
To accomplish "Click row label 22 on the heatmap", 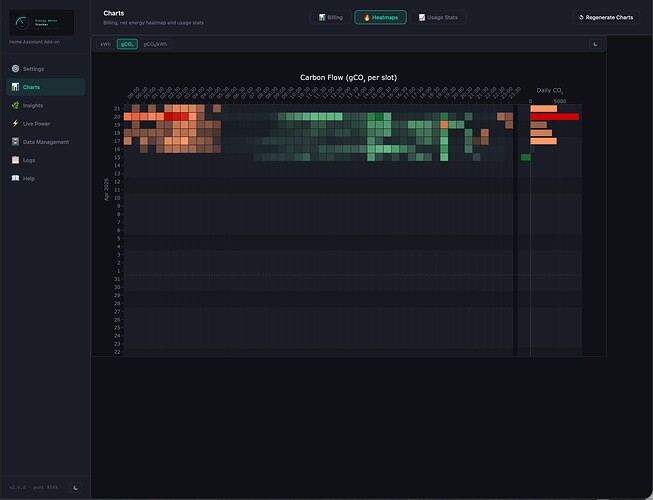I will click(x=117, y=352).
